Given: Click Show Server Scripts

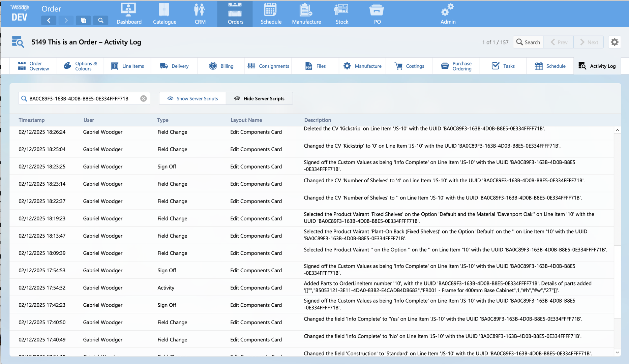Looking at the screenshot, I should point(192,98).
